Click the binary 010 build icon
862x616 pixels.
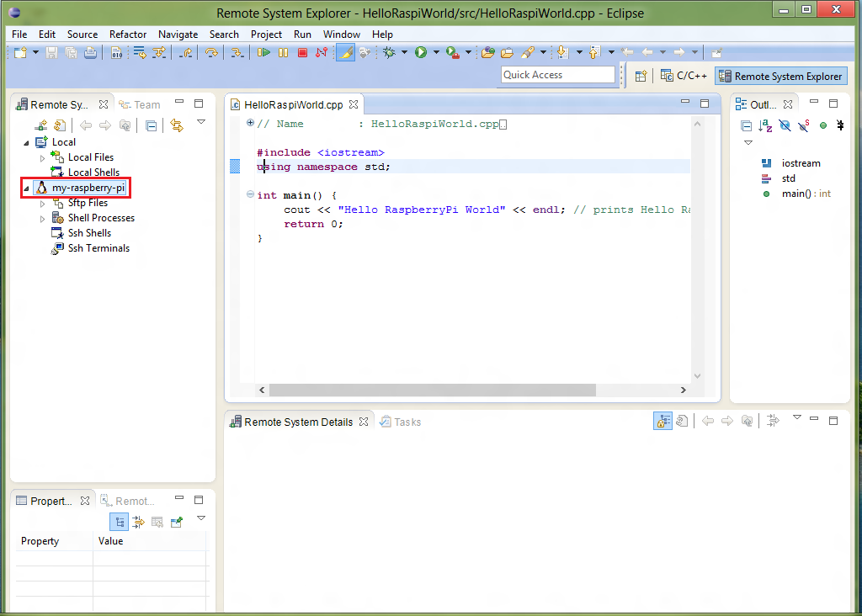[116, 53]
